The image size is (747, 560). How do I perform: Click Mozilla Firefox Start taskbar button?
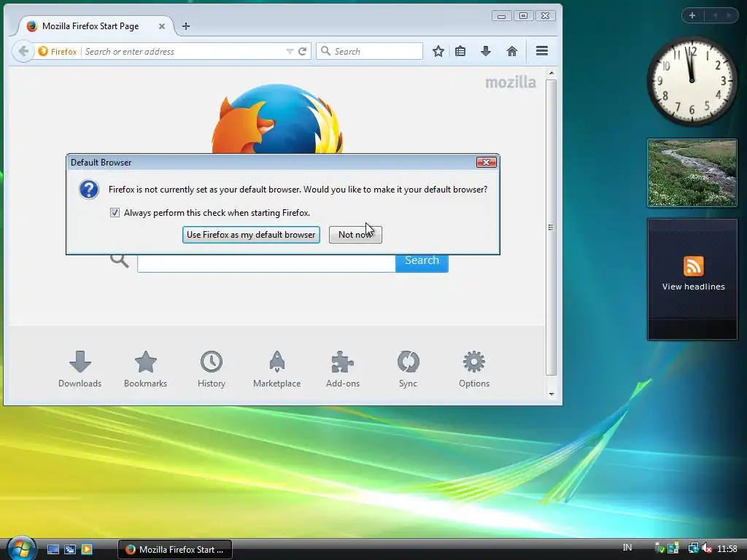pos(175,549)
